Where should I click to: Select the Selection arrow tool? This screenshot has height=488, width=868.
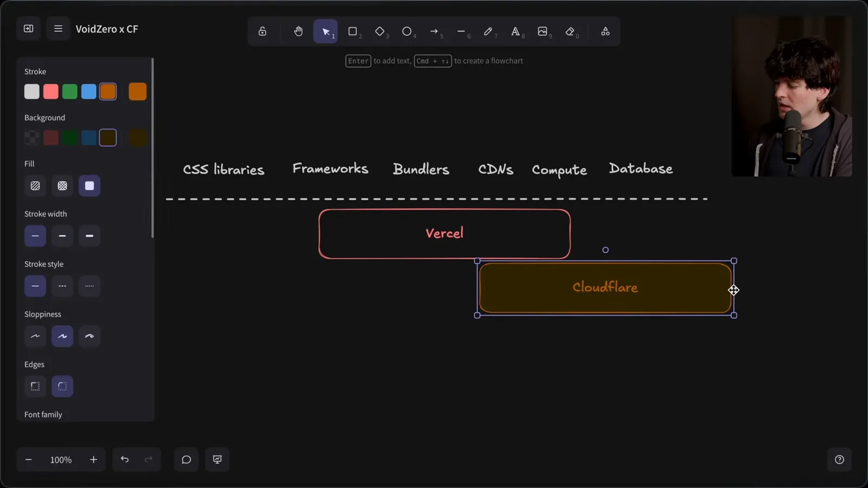pos(325,31)
